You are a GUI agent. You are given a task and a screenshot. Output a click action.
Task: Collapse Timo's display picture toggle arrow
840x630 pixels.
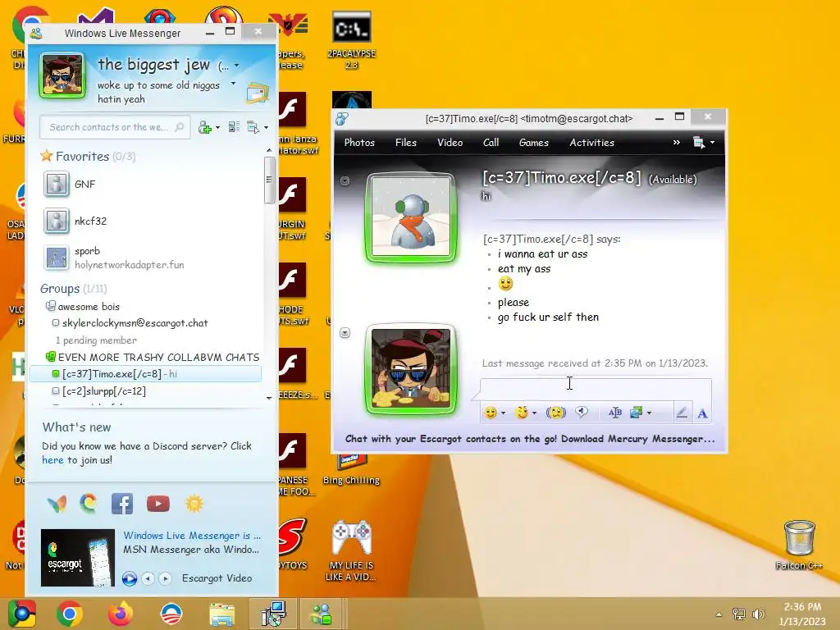345,181
